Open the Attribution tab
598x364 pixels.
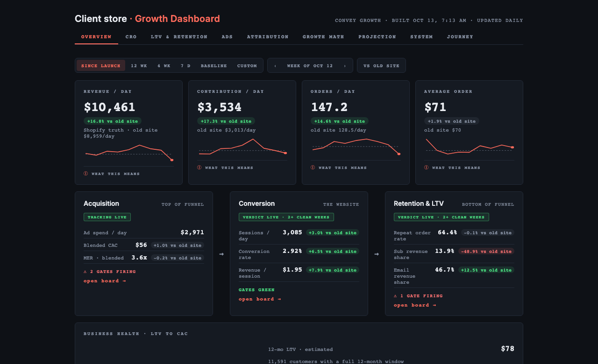coord(268,37)
